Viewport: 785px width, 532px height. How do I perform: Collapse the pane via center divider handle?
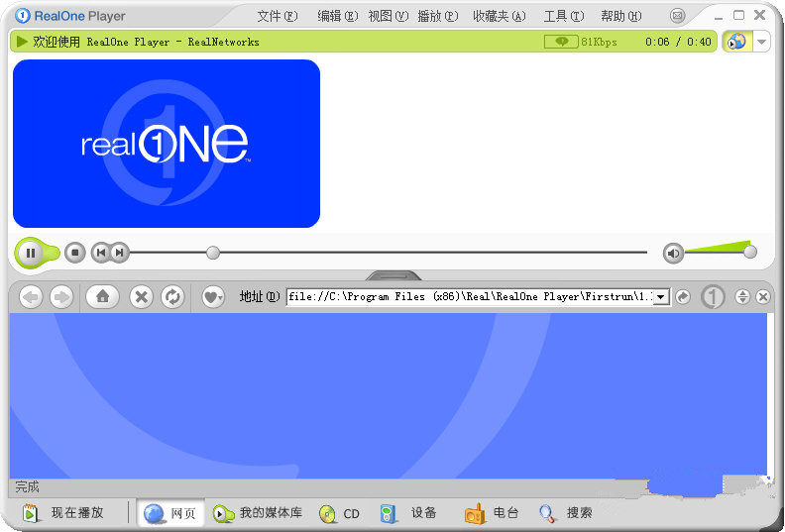[x=393, y=275]
